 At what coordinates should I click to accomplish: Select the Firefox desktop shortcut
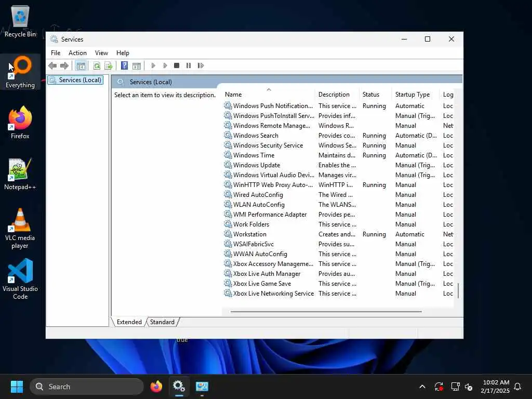[20, 123]
